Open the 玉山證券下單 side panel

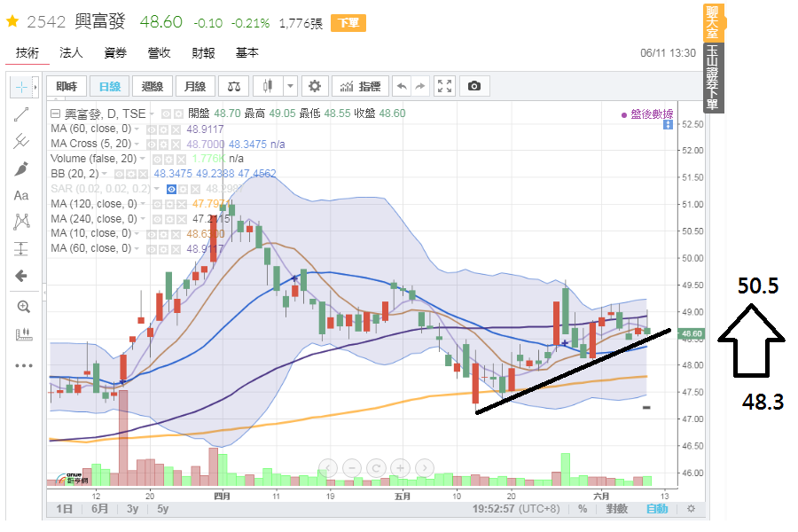(x=713, y=77)
